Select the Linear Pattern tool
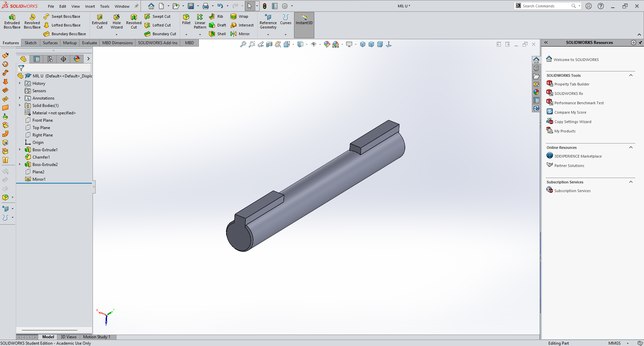 coord(200,21)
